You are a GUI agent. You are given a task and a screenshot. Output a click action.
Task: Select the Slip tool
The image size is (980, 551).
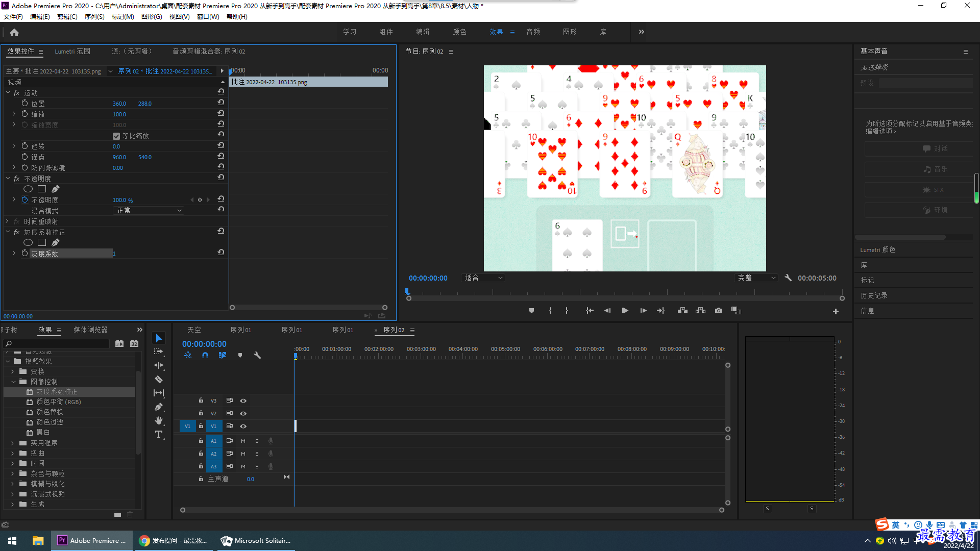click(x=159, y=393)
